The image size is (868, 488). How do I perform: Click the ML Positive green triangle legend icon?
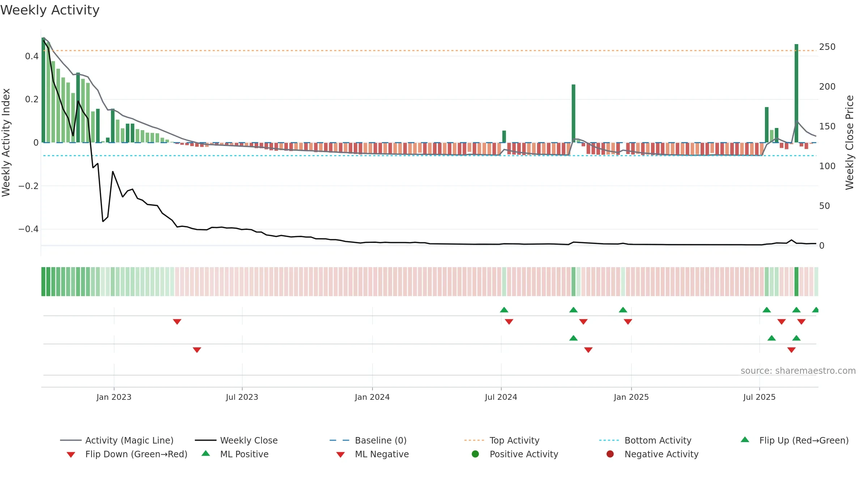coord(206,453)
